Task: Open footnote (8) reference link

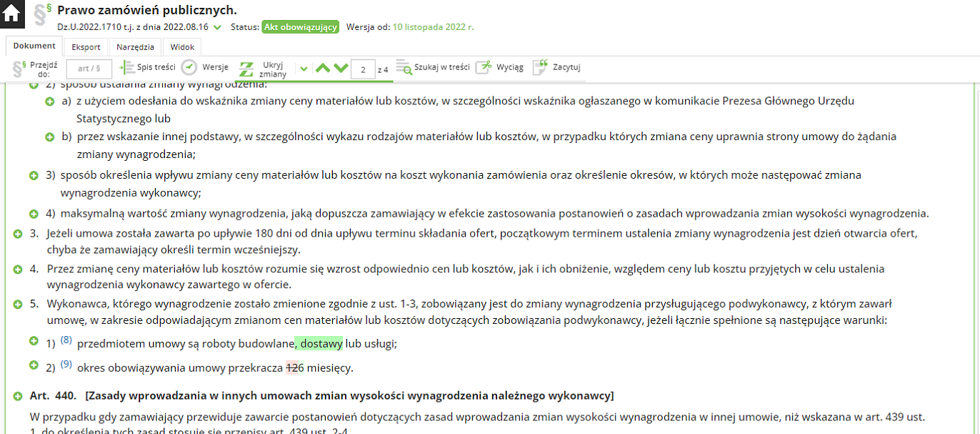Action: [x=66, y=340]
